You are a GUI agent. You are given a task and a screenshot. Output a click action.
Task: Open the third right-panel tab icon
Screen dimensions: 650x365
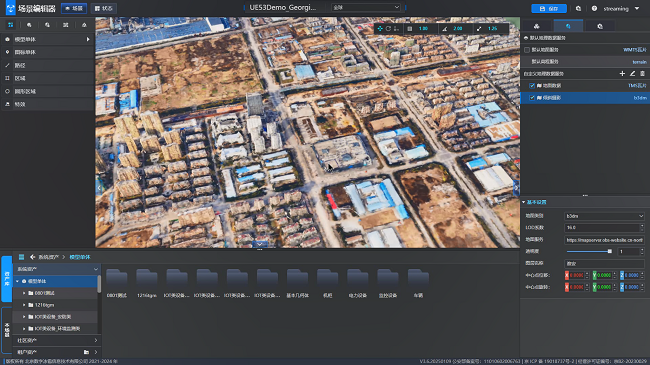point(600,26)
